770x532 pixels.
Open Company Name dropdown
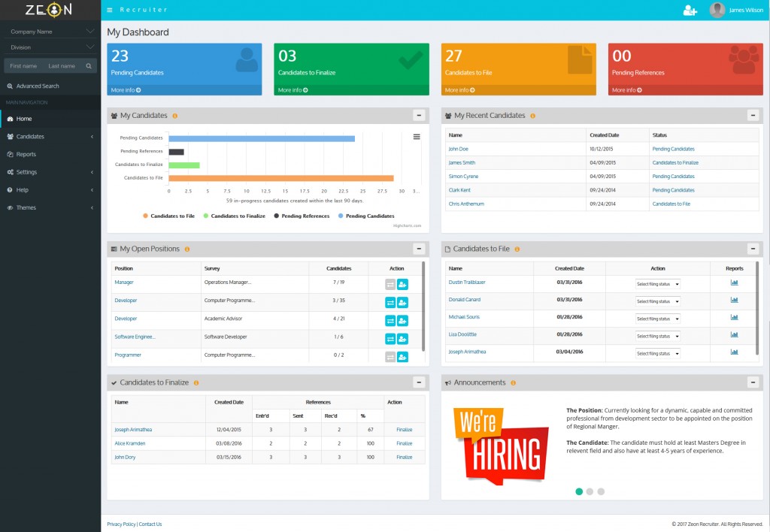(50, 32)
